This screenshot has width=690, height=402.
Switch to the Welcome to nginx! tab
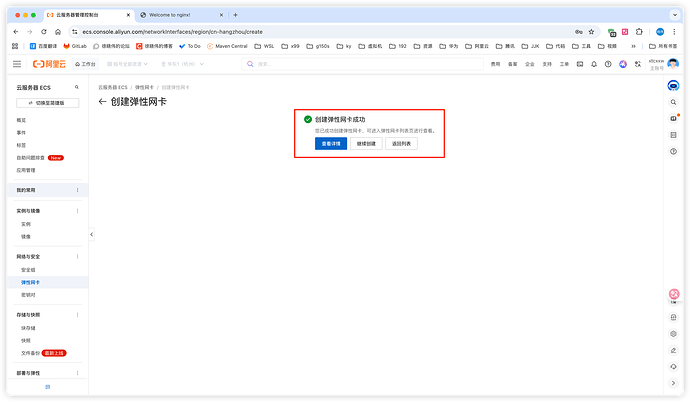[180, 15]
